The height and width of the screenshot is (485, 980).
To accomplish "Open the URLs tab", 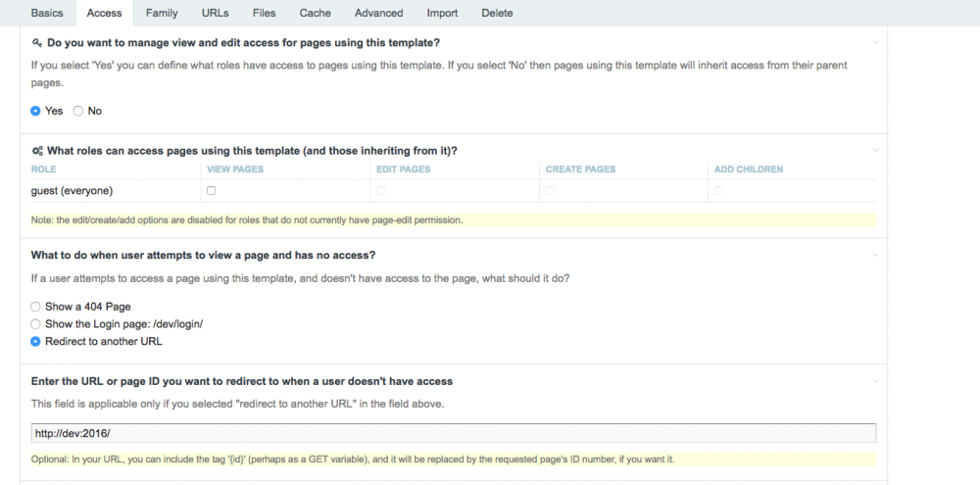I will (216, 13).
